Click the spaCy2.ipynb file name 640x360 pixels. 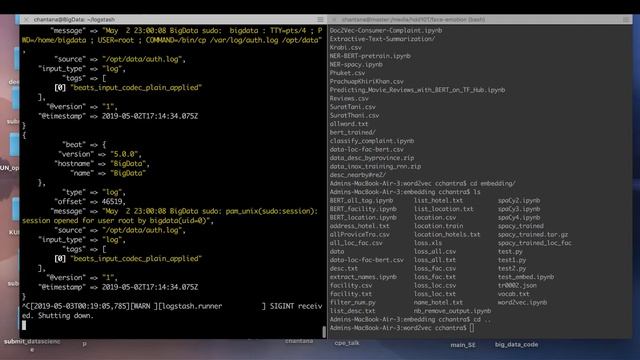[519, 200]
